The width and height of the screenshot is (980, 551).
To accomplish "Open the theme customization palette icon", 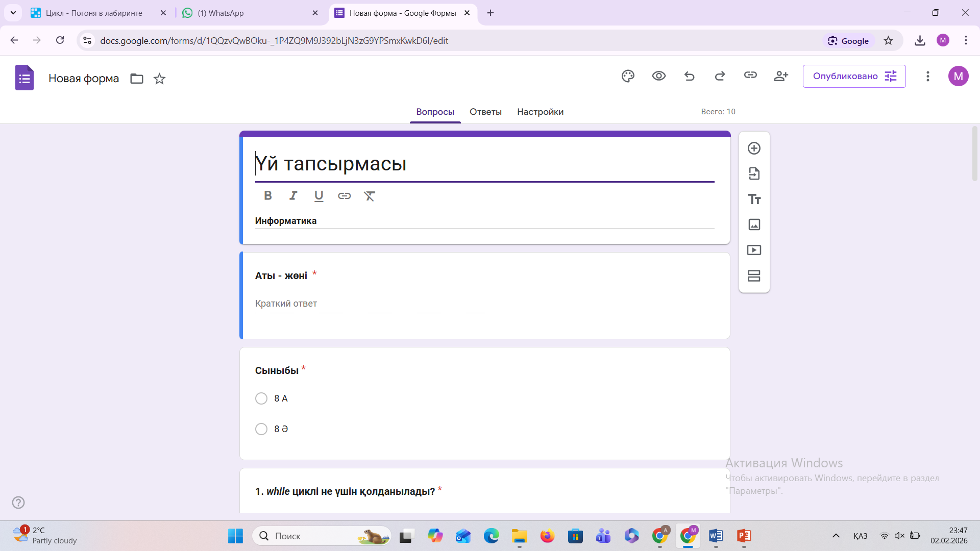I will (628, 76).
